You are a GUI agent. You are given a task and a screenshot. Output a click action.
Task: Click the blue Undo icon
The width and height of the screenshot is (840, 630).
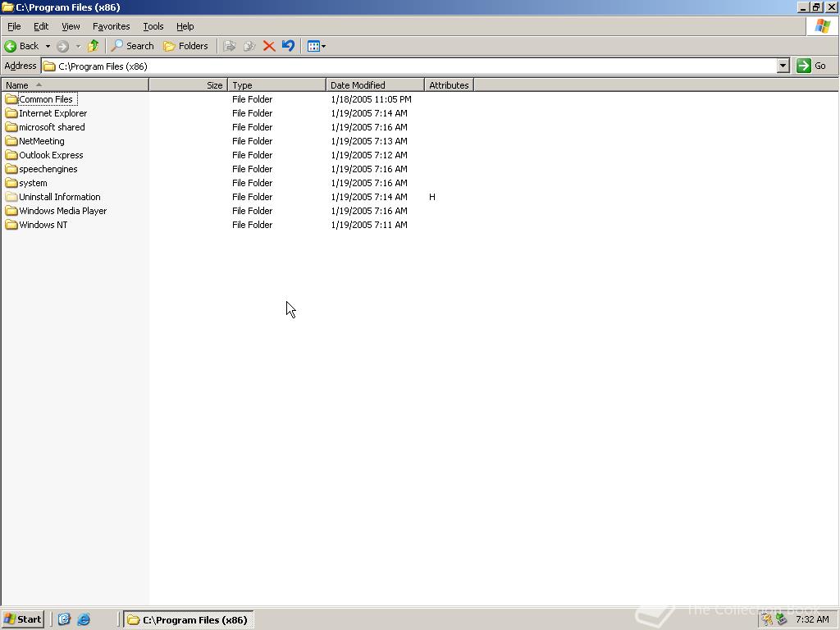[x=288, y=46]
